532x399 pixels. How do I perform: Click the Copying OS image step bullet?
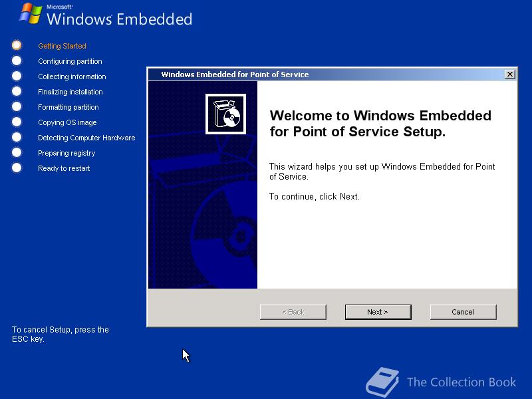point(16,122)
